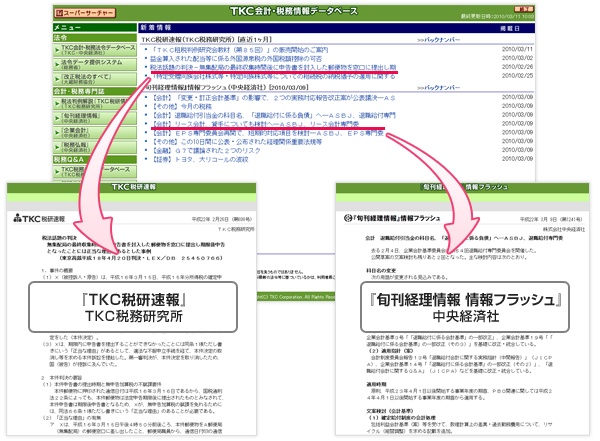Open 【金融】G7で議論された2つのリスク link
The height and width of the screenshot is (441, 600).
click(206, 150)
